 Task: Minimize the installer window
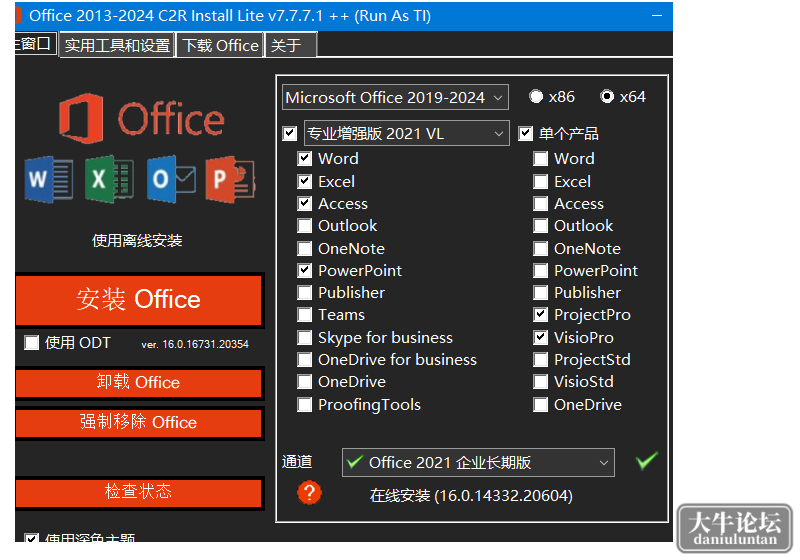657,16
